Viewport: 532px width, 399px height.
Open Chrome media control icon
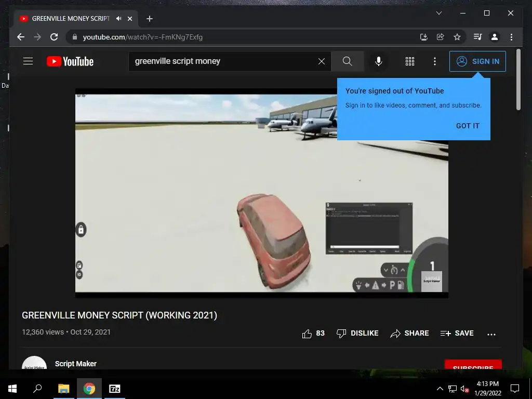pos(478,37)
